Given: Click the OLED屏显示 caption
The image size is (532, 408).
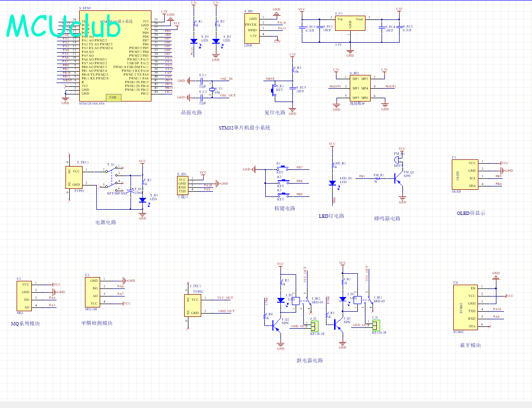Looking at the screenshot, I should [x=471, y=213].
